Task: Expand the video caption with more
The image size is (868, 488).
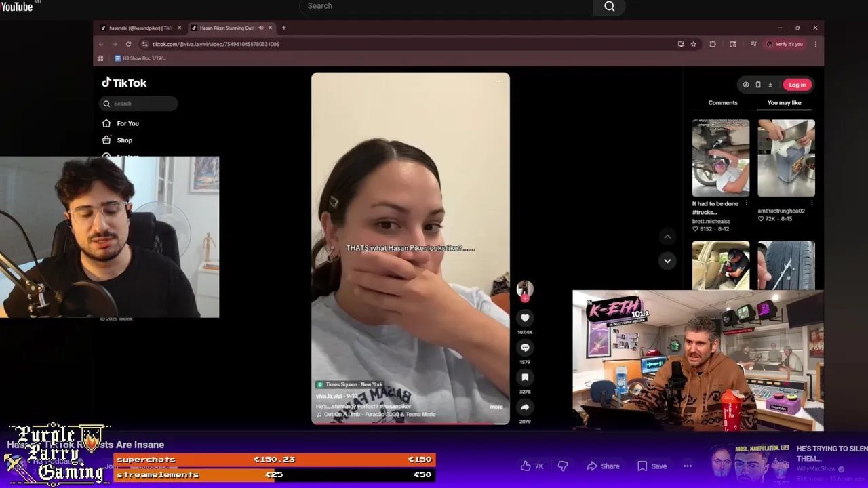Action: [496, 407]
